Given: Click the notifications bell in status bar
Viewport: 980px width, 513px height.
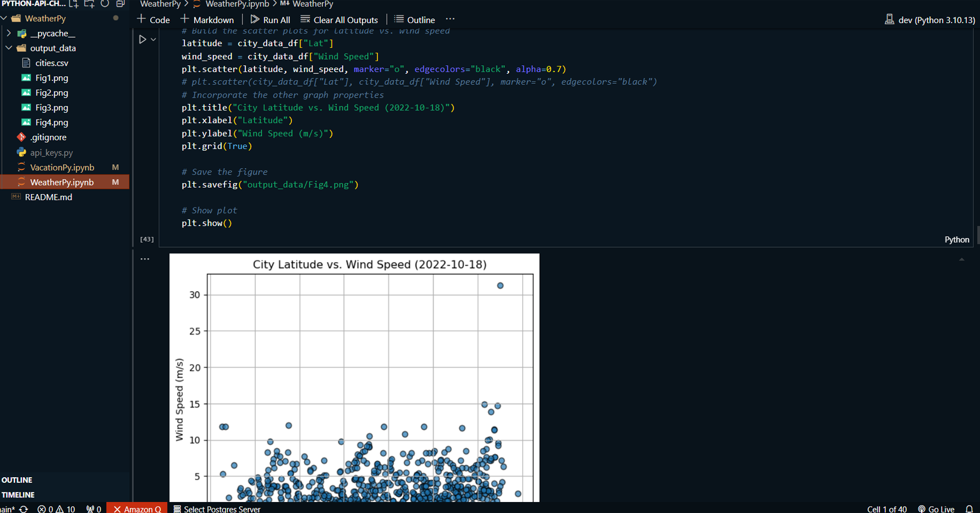Looking at the screenshot, I should pyautogui.click(x=969, y=509).
